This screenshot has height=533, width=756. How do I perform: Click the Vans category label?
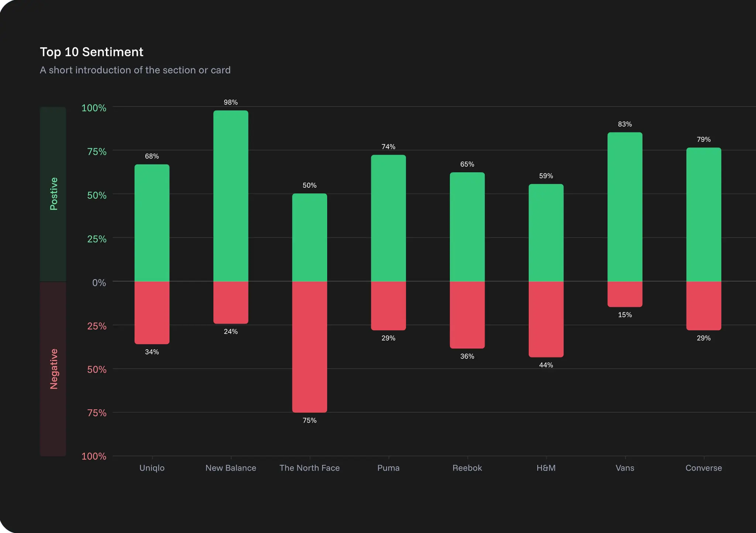(625, 468)
